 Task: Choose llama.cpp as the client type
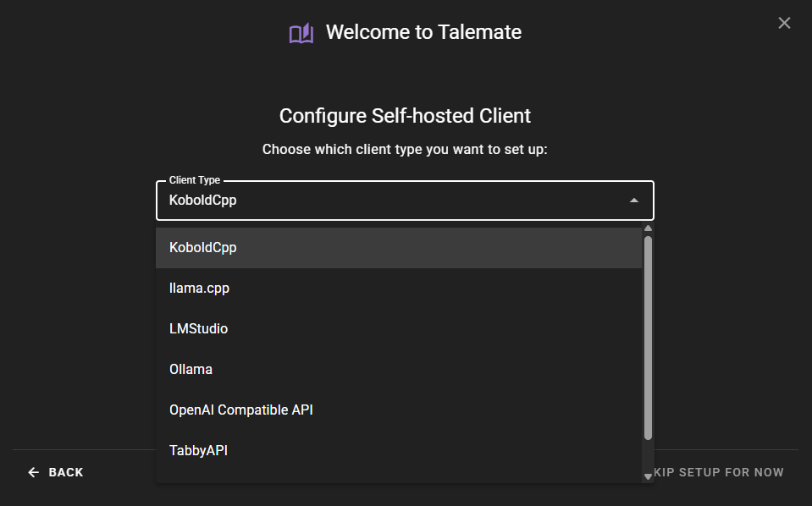pyautogui.click(x=200, y=289)
